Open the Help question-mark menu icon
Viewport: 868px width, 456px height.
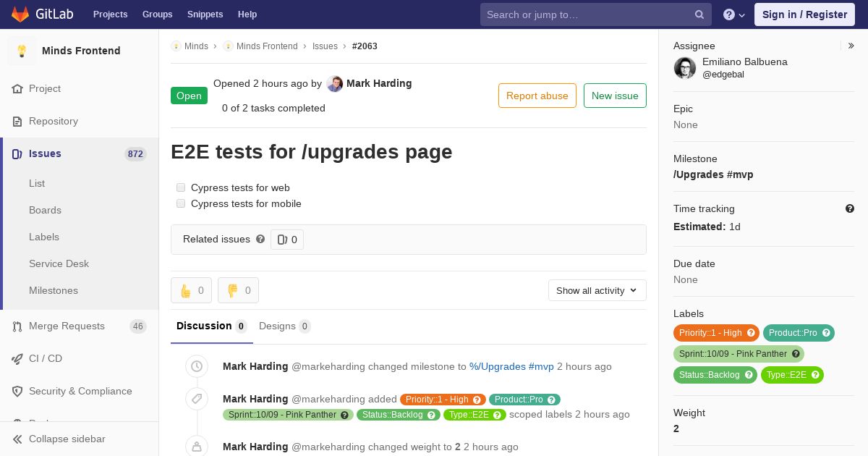point(729,14)
